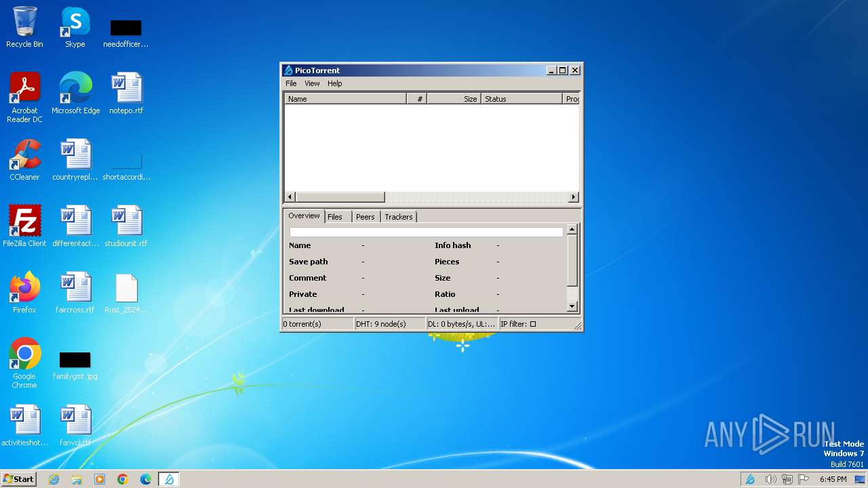This screenshot has width=868, height=488.
Task: Switch to the Trackers tab
Action: (x=399, y=217)
